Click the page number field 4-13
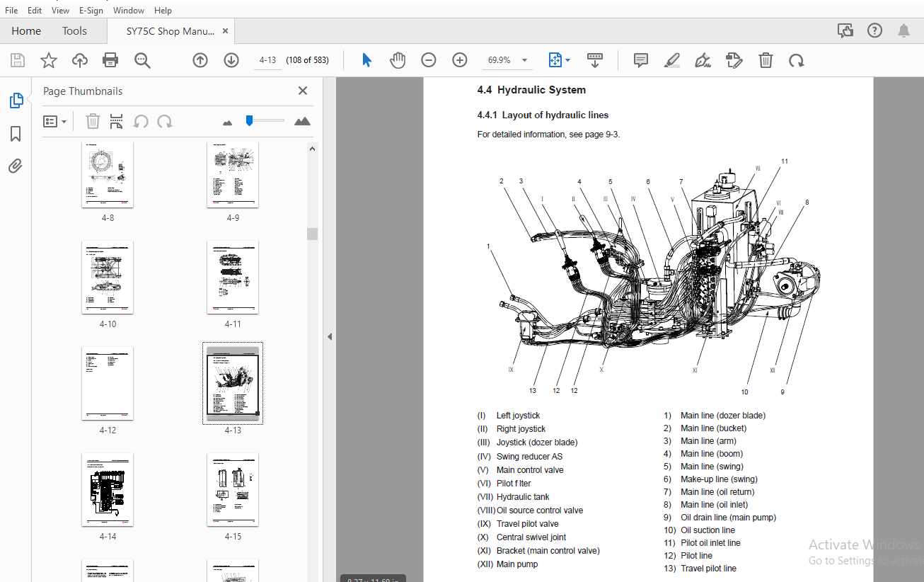 pyautogui.click(x=267, y=60)
